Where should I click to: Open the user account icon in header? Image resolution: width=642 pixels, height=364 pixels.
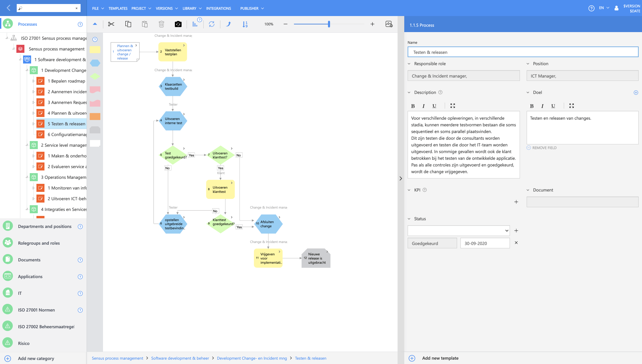click(x=616, y=8)
